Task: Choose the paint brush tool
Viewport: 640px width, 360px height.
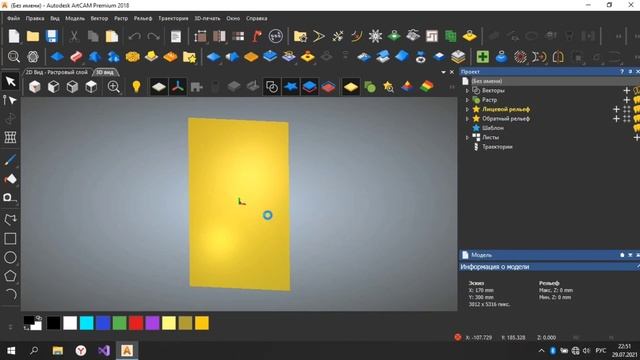Action: tap(10, 160)
